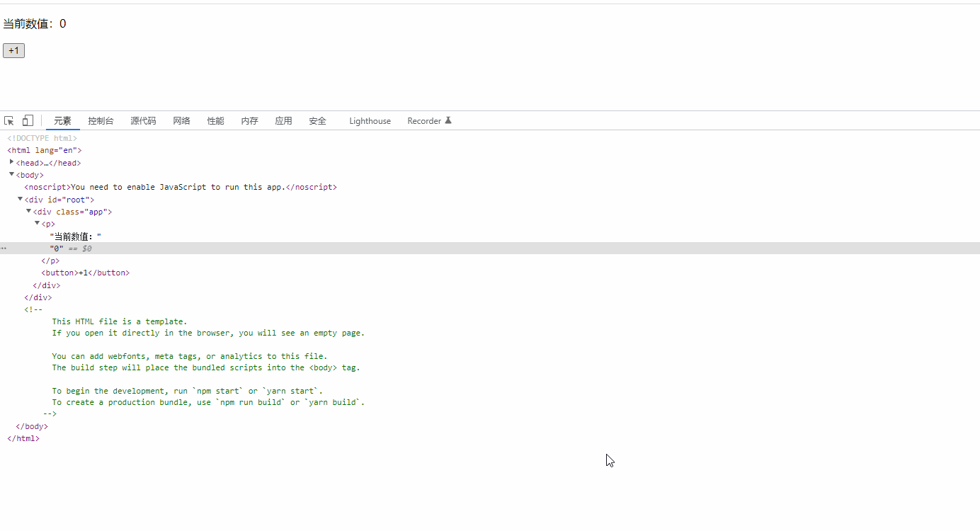980x531 pixels.
Task: Select the highlighted "0" text node
Action: point(56,248)
